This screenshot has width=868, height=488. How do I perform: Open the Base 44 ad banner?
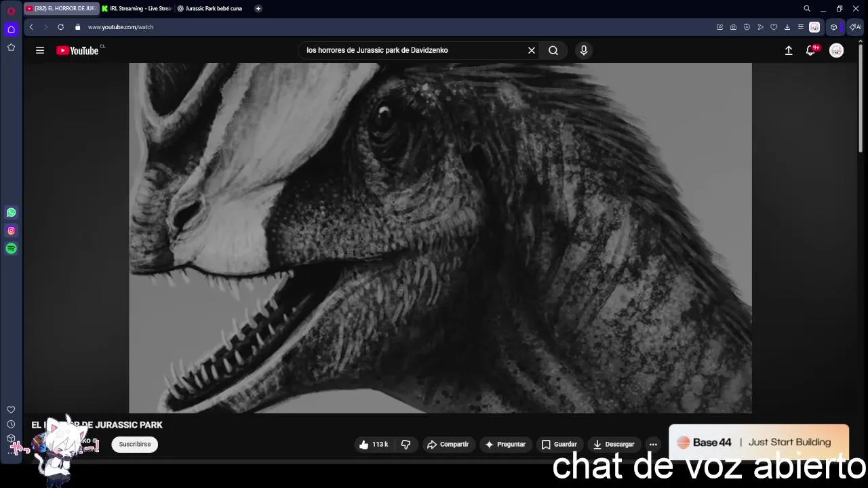[759, 442]
